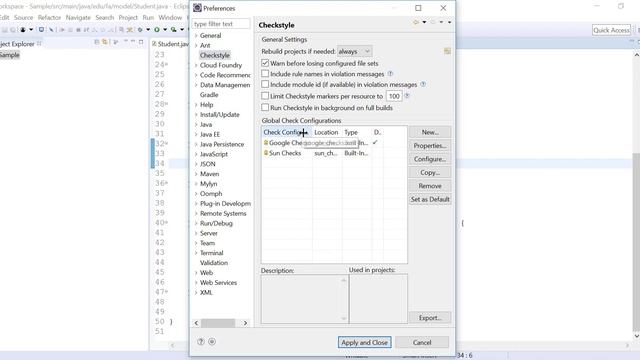
Task: Expand the Cloud Foundry preferences node
Action: coord(196,65)
